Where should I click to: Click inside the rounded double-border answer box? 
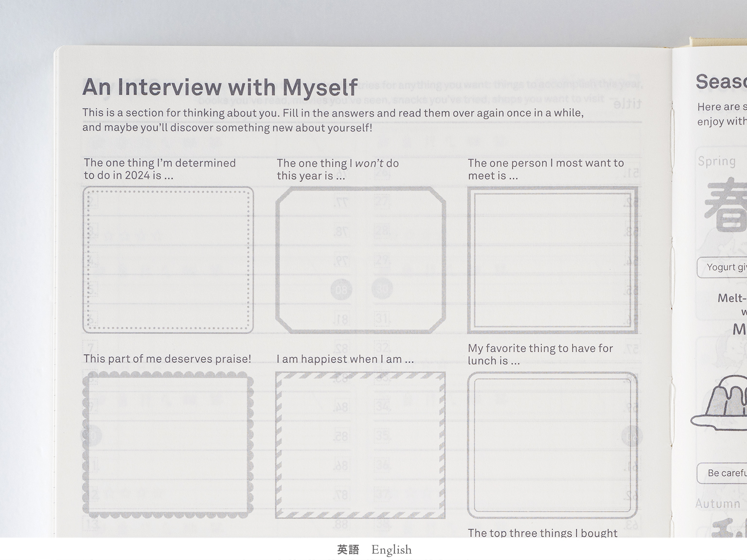pos(552,445)
